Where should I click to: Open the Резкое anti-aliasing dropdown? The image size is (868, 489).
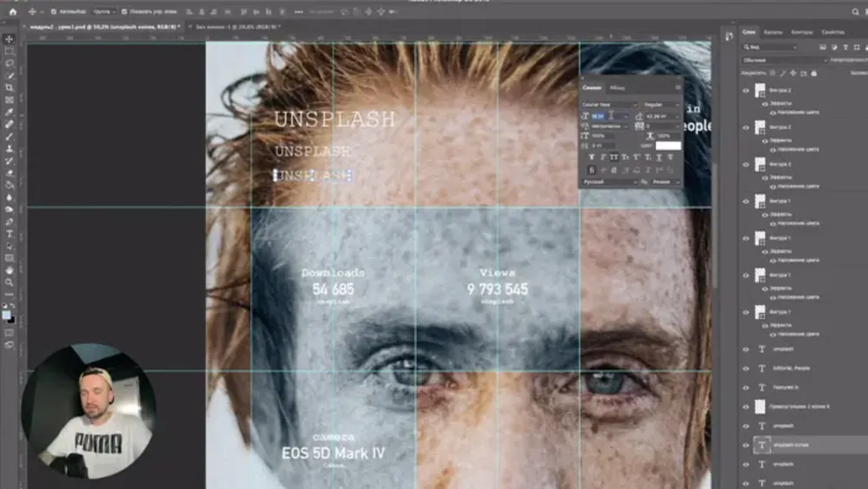click(x=666, y=182)
